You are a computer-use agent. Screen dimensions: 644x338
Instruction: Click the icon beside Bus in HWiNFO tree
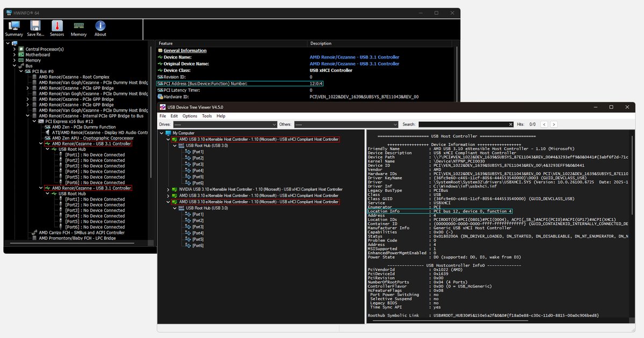pos(21,65)
